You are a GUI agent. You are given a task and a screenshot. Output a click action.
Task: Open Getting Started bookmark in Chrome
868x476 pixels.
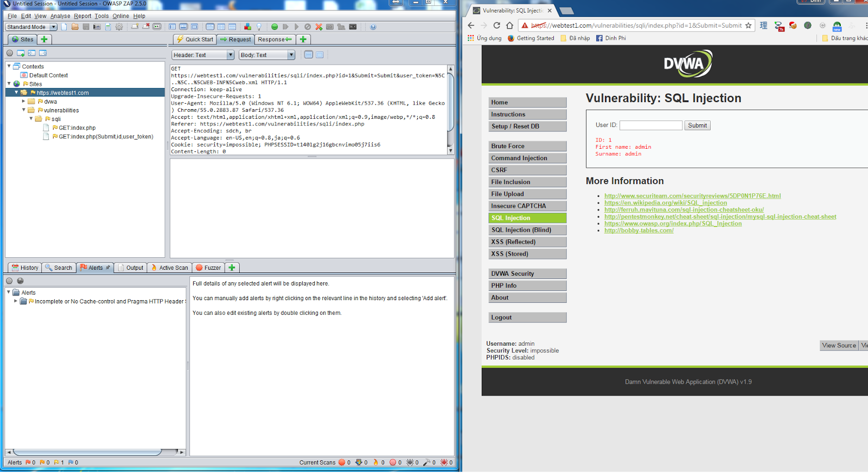[531, 38]
